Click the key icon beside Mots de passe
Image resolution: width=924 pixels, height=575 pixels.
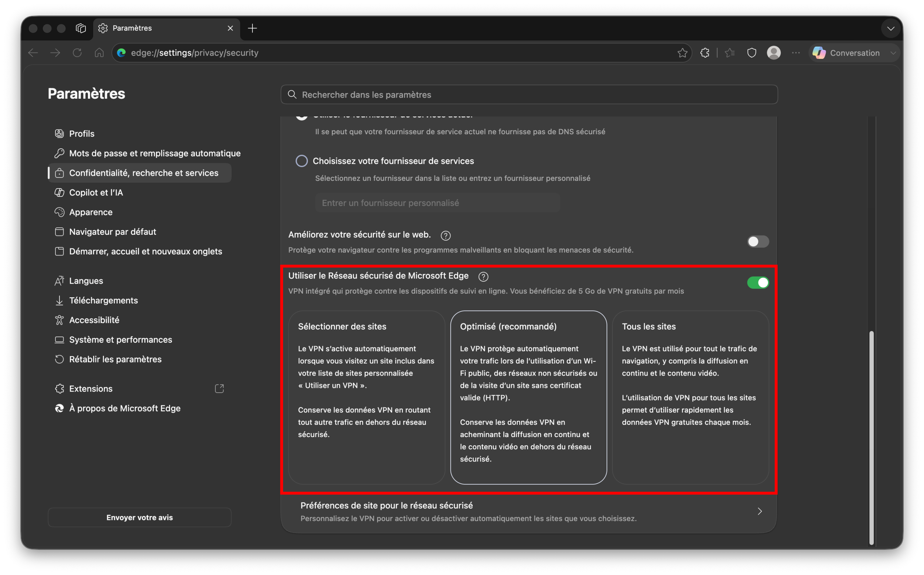click(59, 153)
